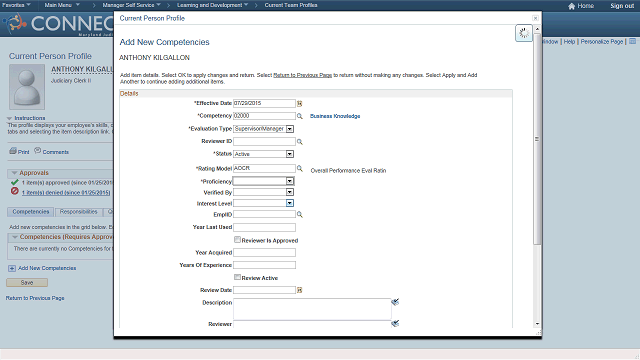Check the Reviewer Is Approved checkbox
640x360 pixels.
pos(237,240)
